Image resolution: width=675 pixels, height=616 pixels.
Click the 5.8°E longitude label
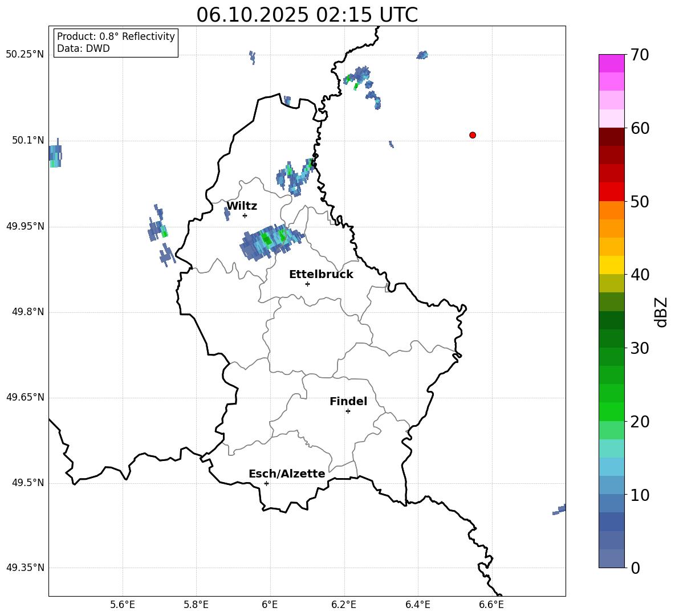pyautogui.click(x=196, y=605)
